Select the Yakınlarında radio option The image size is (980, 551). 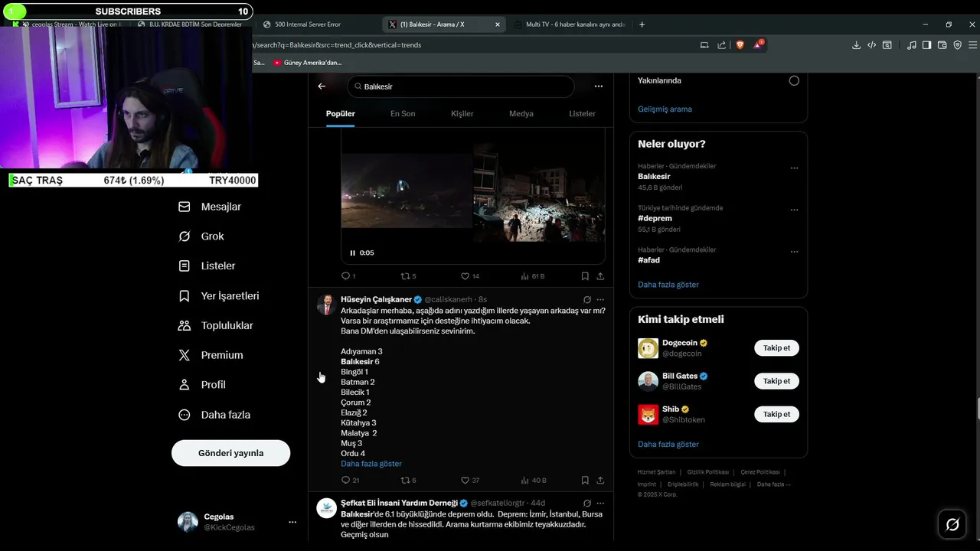794,80
